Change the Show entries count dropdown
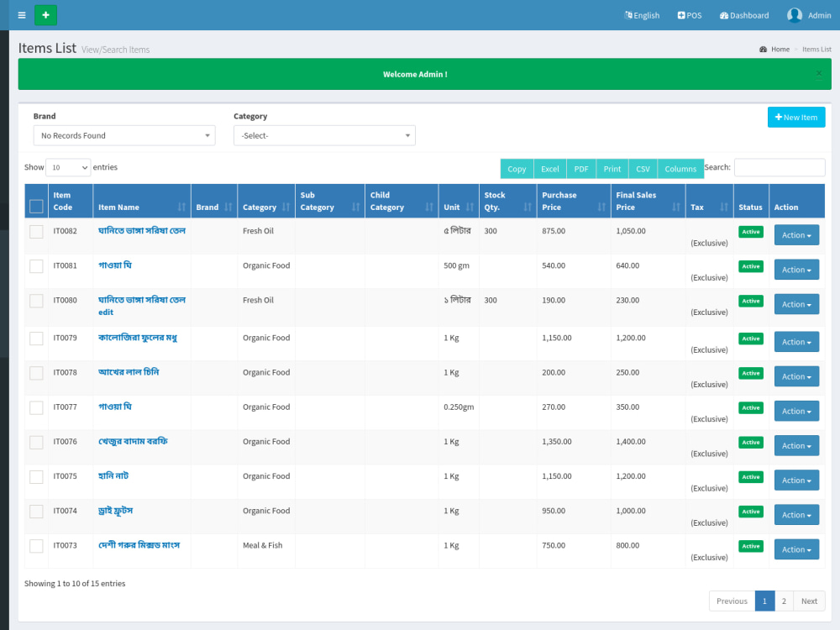 pyautogui.click(x=68, y=168)
